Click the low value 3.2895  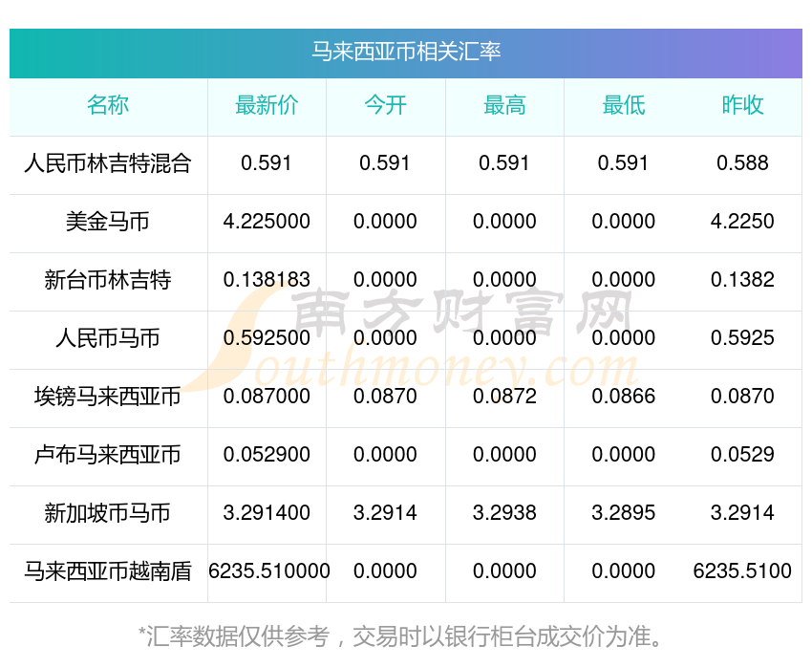click(624, 513)
